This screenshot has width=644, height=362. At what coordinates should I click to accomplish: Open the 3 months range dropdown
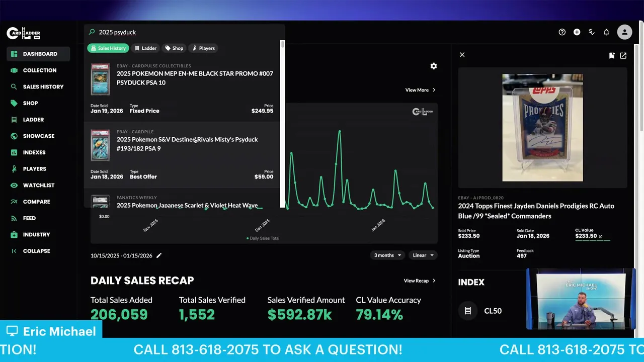pos(387,255)
